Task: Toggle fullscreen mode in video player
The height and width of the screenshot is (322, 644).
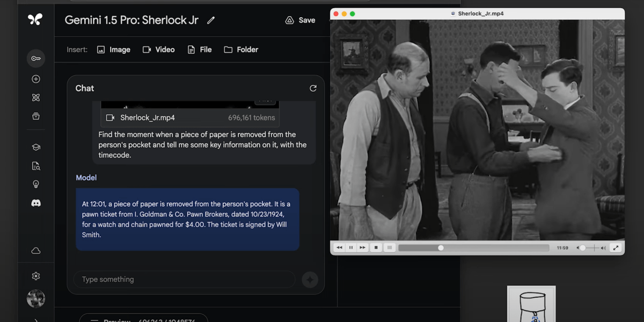Action: pos(616,247)
